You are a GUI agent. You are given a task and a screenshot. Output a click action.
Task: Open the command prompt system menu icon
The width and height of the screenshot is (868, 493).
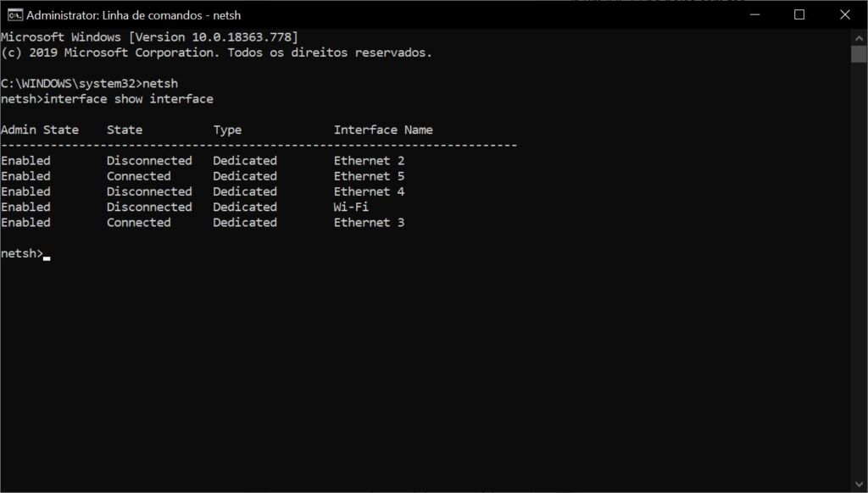[x=15, y=15]
